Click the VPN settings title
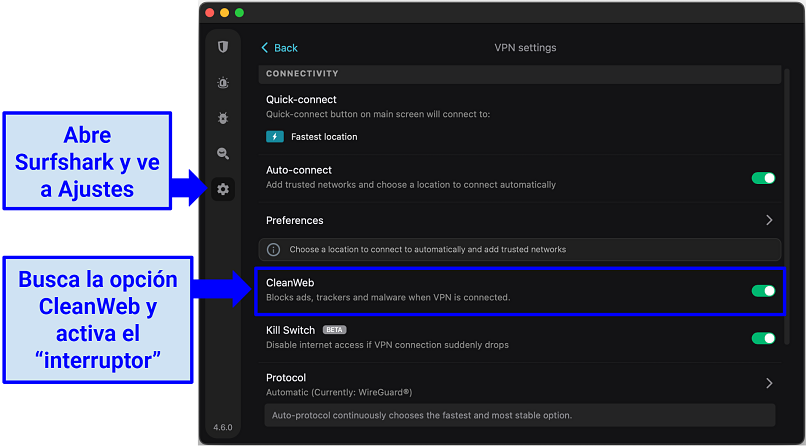806x446 pixels. [525, 48]
